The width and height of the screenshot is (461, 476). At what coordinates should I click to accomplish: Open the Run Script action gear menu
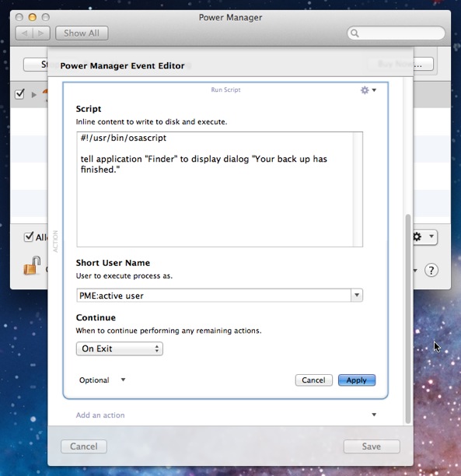click(368, 90)
